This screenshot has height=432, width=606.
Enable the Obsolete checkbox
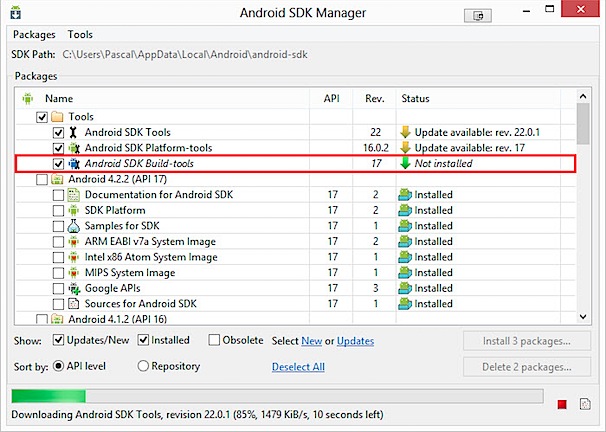(215, 341)
